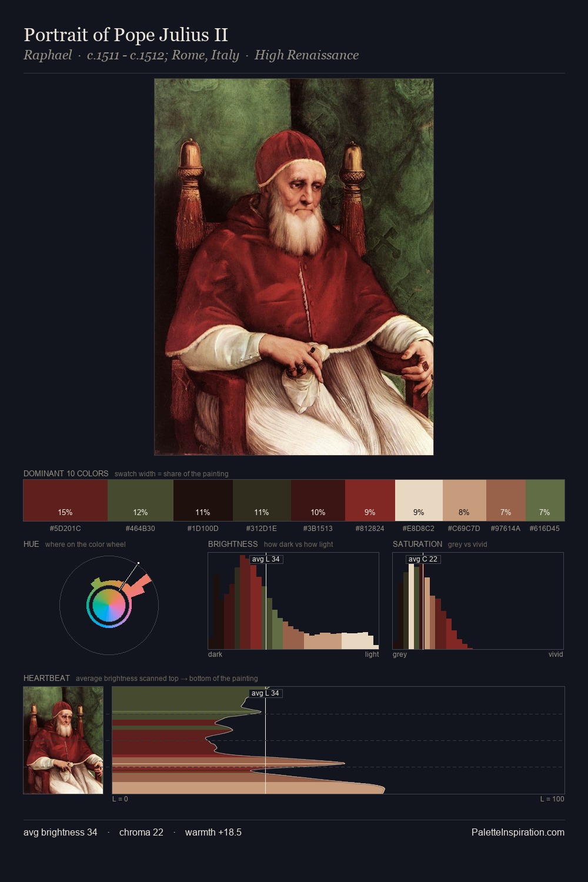
Task: Click the avg L 34 label in heartbeat chart
Action: [266, 693]
